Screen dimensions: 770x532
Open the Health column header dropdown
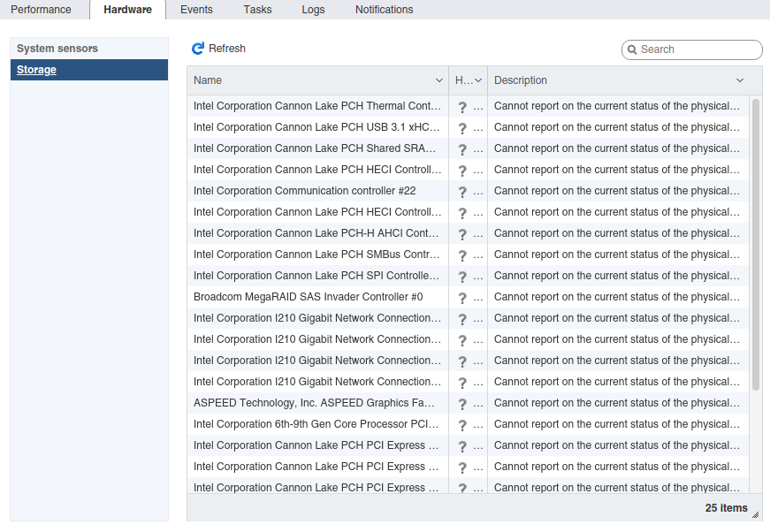(x=478, y=80)
